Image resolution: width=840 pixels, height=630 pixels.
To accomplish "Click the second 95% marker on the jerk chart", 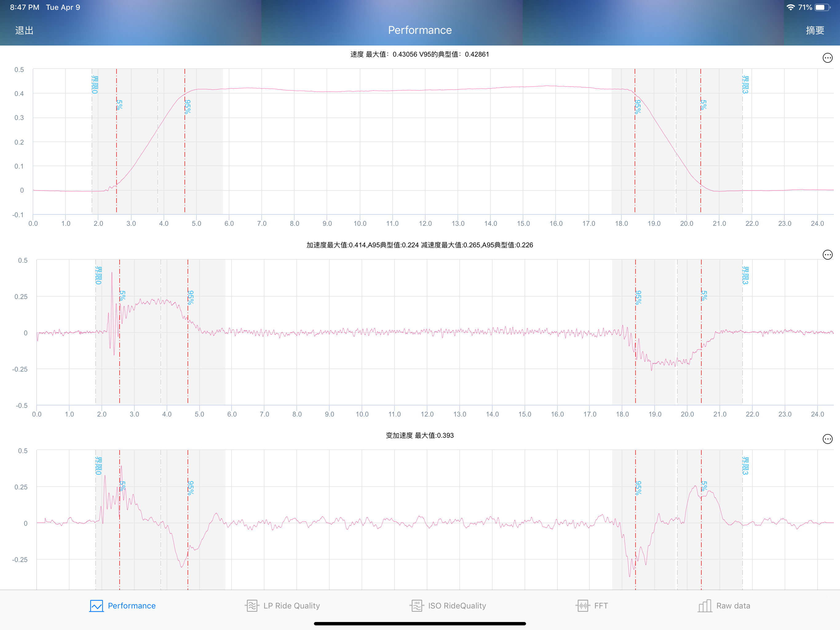I will [639, 488].
